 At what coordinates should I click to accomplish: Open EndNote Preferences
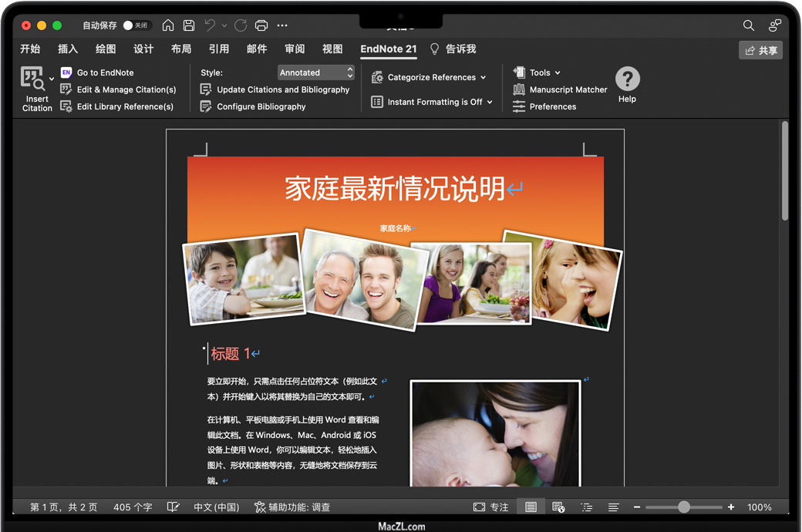552,106
